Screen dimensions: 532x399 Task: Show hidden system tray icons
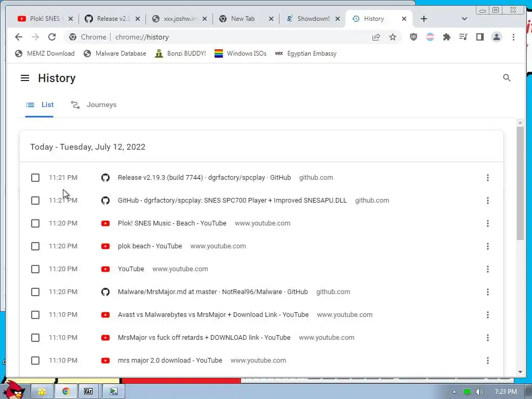pos(454,392)
